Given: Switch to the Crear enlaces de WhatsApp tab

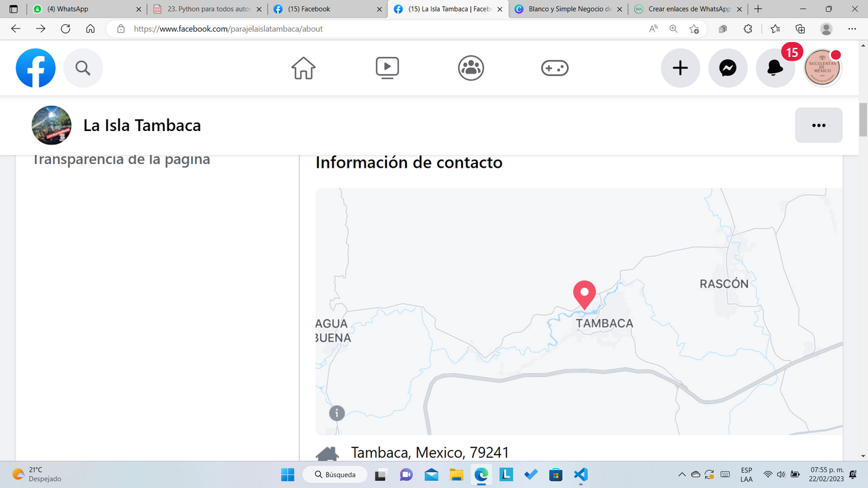Looking at the screenshot, I should point(688,9).
